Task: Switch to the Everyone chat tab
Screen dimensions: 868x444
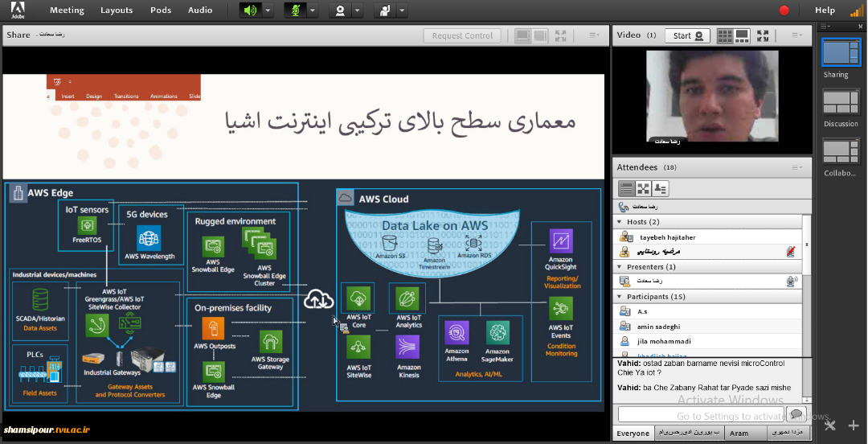Action: [633, 433]
